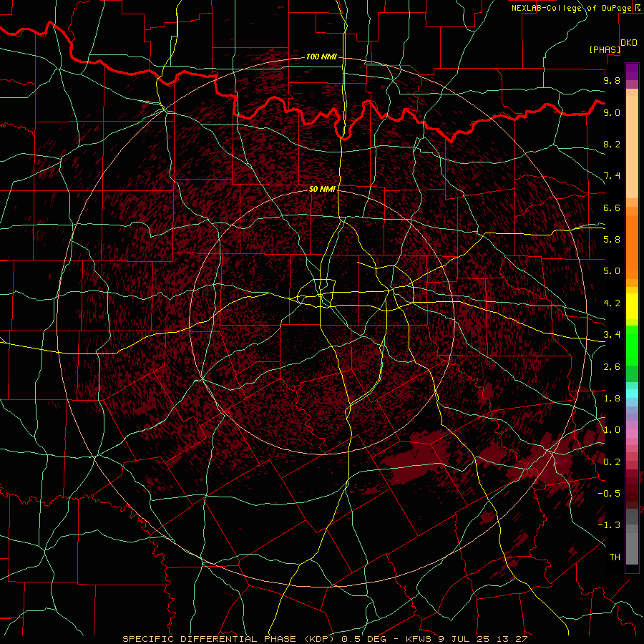644x644 pixels.
Task: Click the '[PHAS]' units label
Action: (605, 49)
